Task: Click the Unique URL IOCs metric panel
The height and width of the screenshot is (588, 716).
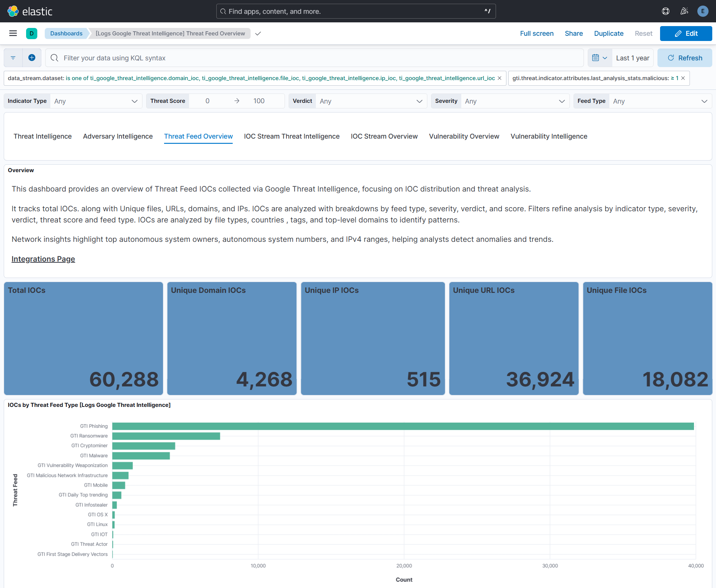Action: (x=514, y=338)
